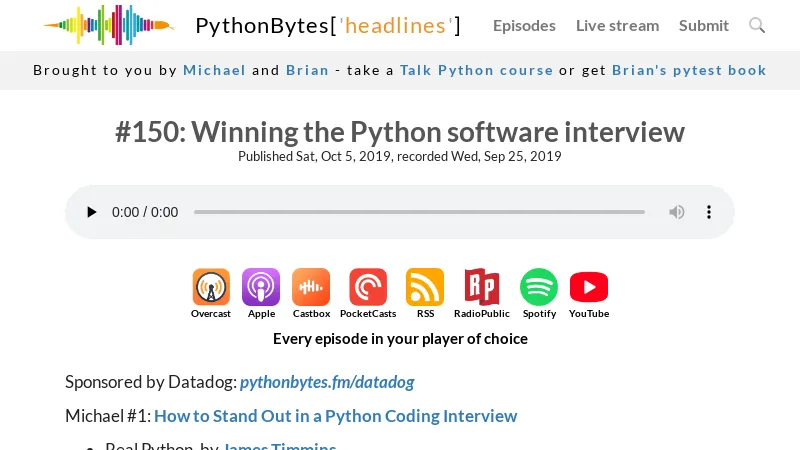
Task: Mute the audio player volume
Action: pyautogui.click(x=677, y=212)
